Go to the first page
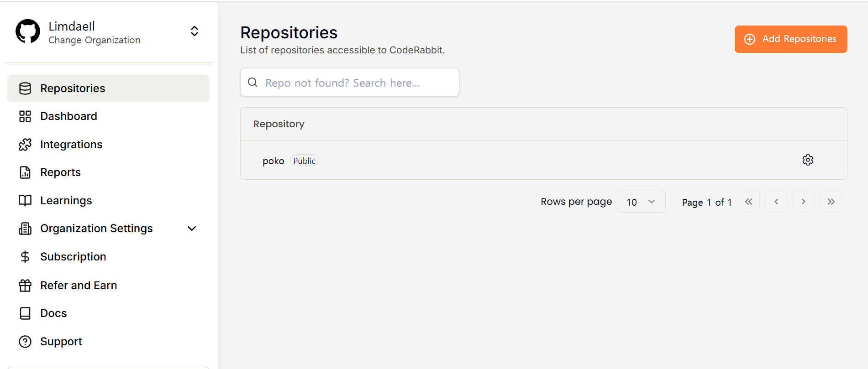This screenshot has height=369, width=868. [748, 202]
